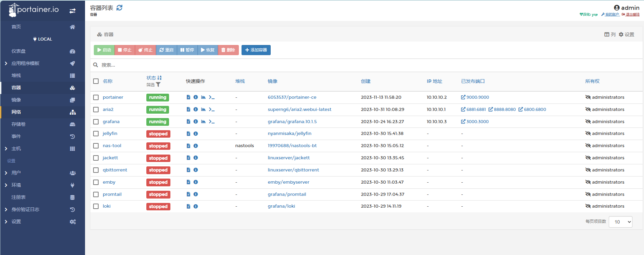
Task: Select the emby container checkbox
Action: coord(96,182)
